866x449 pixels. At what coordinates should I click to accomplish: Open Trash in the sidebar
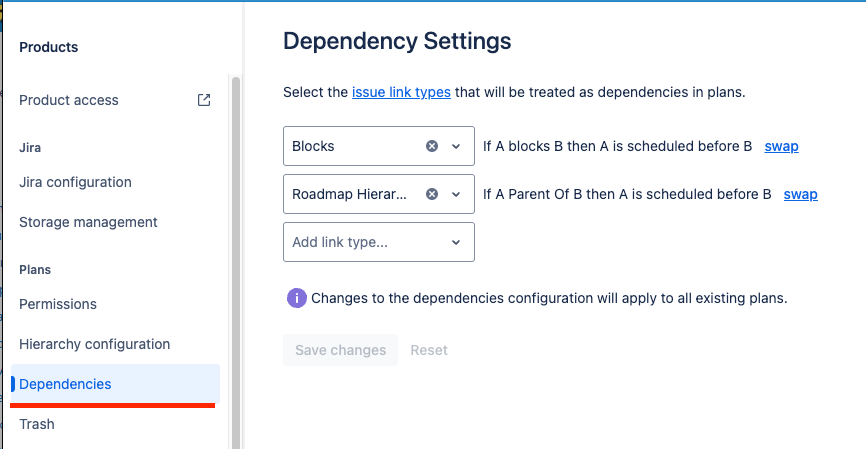point(36,424)
